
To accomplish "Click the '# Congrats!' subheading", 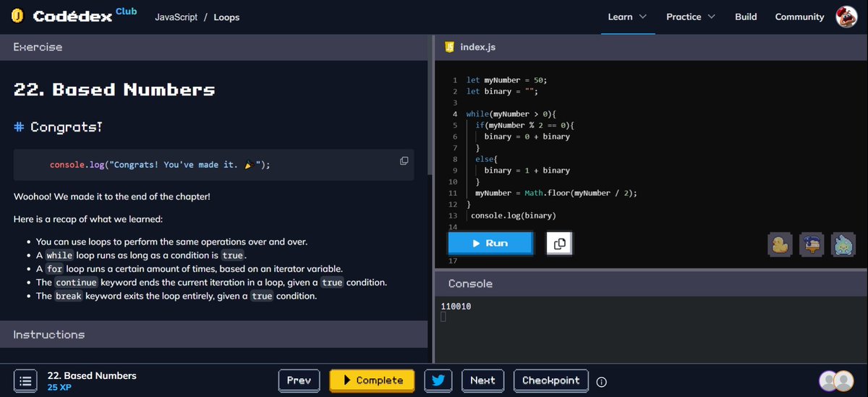I will click(x=58, y=127).
